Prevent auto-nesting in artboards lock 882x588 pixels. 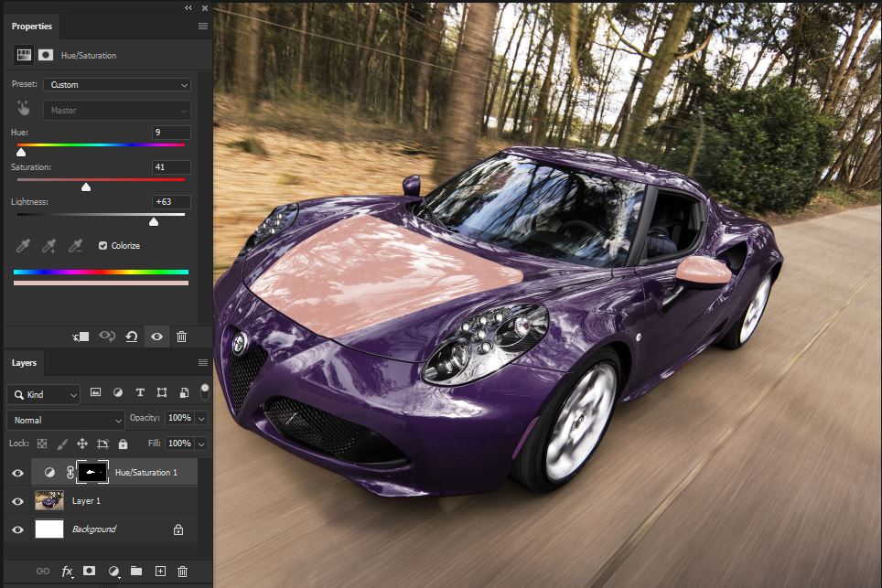(102, 444)
